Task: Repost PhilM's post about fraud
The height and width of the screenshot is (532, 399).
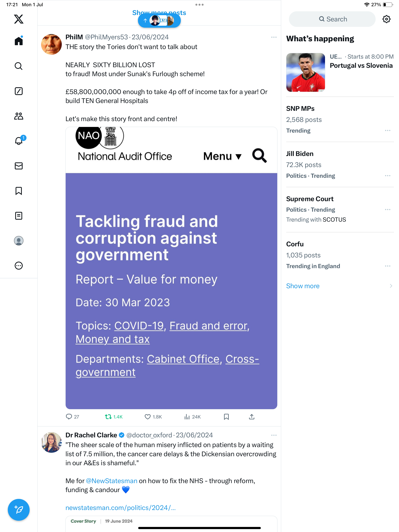Action: pos(108,417)
